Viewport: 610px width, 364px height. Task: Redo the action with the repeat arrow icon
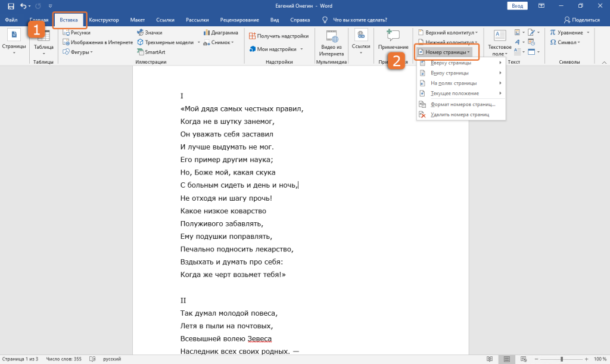(x=38, y=6)
